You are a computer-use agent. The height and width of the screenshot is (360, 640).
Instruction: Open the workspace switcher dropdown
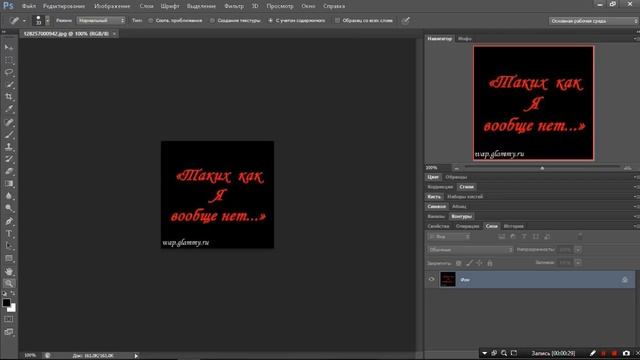pyautogui.click(x=594, y=21)
